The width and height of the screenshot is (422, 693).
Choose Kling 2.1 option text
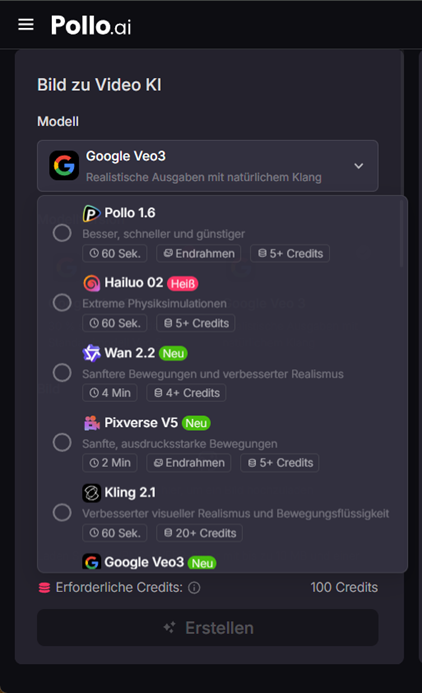tap(130, 492)
